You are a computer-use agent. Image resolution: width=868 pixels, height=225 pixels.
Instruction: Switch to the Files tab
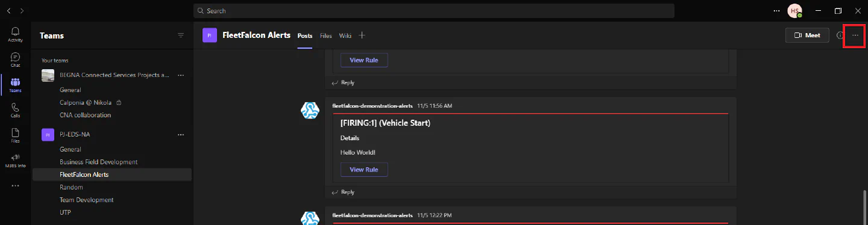coord(326,35)
